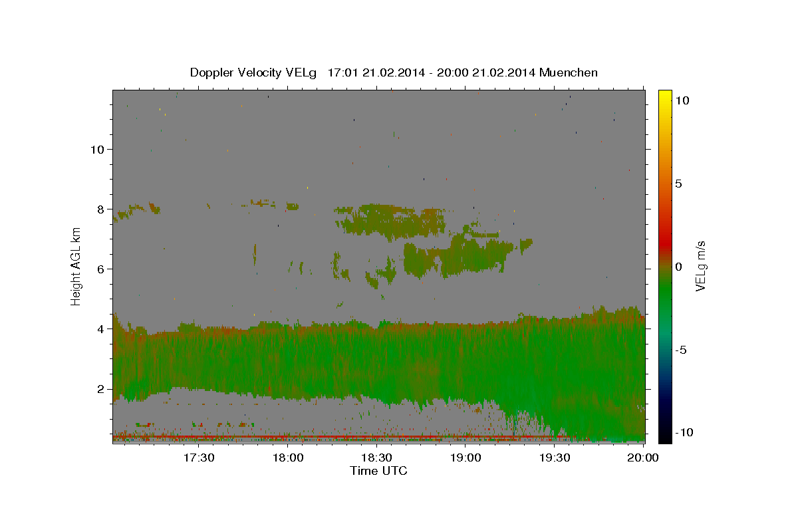Screen dimensions: 798x532
Task: Click the 'VELg m/s' colorbar label
Action: [x=700, y=266]
